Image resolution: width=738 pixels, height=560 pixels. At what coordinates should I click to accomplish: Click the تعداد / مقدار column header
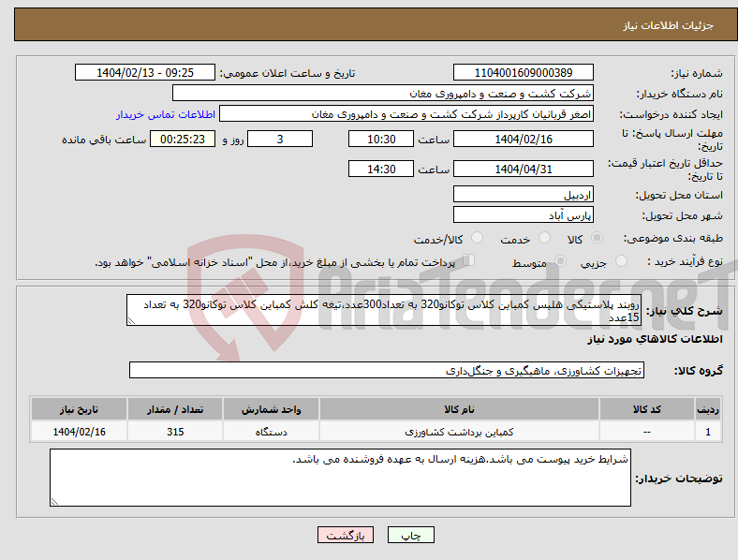pyautogui.click(x=175, y=409)
